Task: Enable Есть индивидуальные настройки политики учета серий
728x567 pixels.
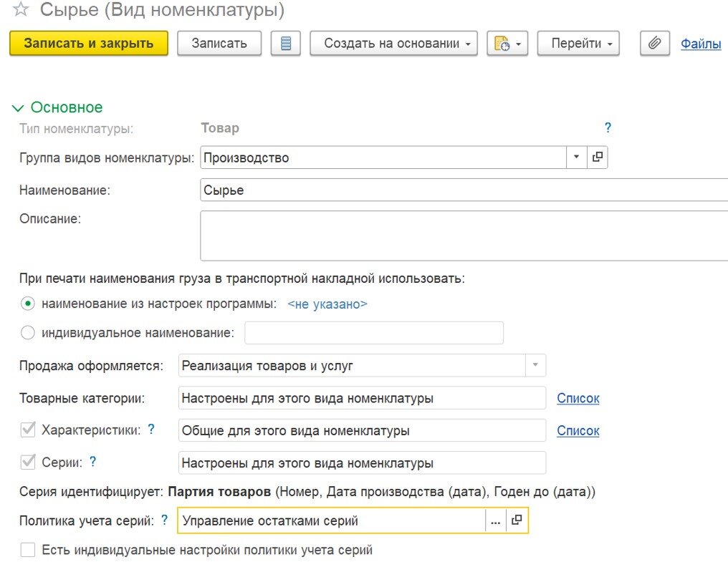Action: click(x=27, y=550)
